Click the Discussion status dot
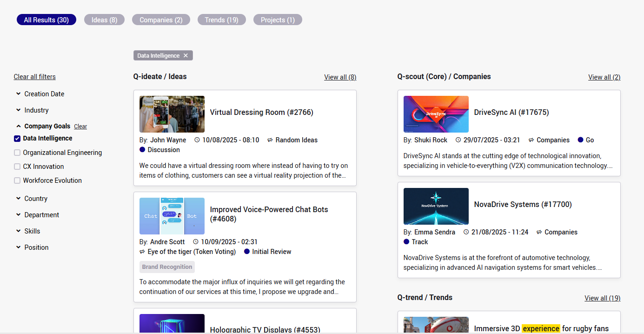The width and height of the screenshot is (644, 334). coord(142,150)
